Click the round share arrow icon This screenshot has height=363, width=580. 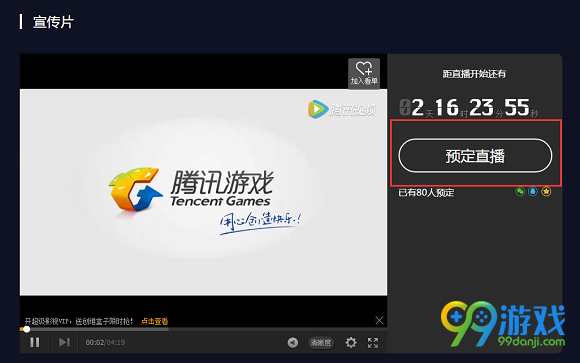point(293,343)
